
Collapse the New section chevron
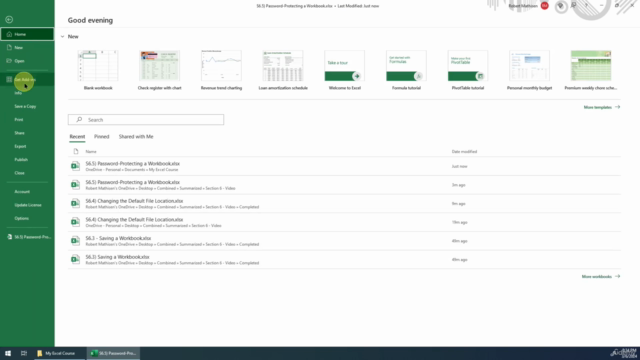click(x=62, y=37)
